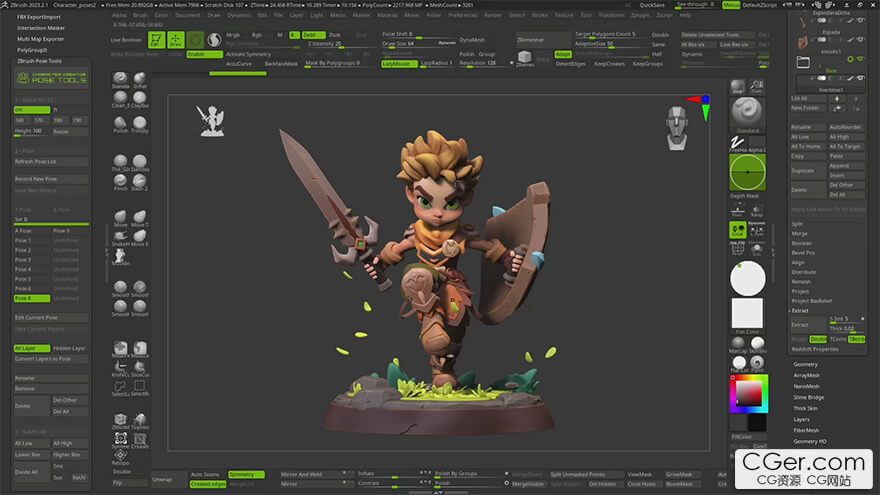Toggle the Double option in Extract
Screen dimensions: 880x495
click(x=818, y=339)
